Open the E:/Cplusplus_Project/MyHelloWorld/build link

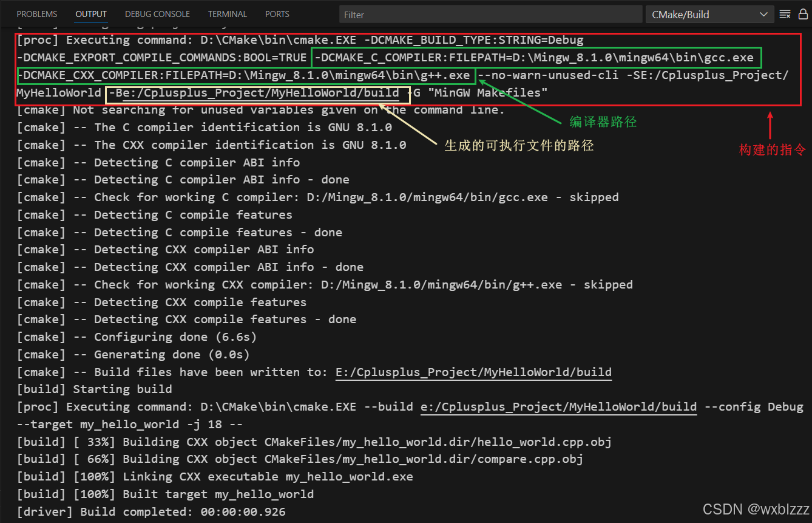473,372
